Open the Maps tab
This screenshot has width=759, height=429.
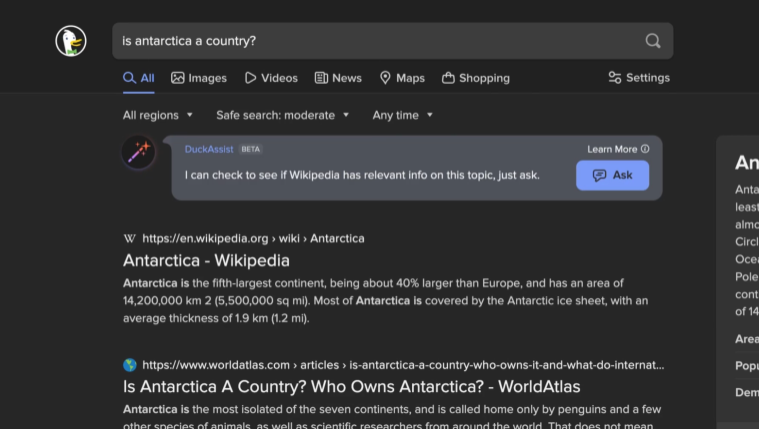coord(402,78)
